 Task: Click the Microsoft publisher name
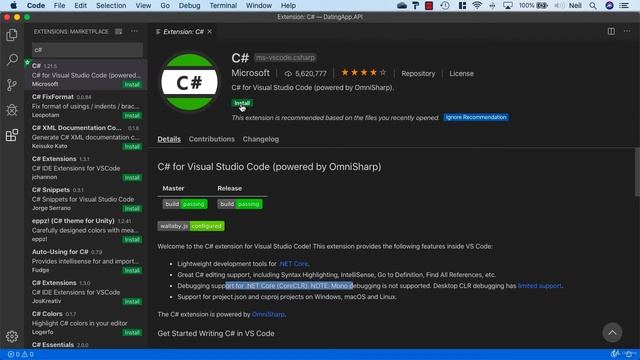pos(250,73)
